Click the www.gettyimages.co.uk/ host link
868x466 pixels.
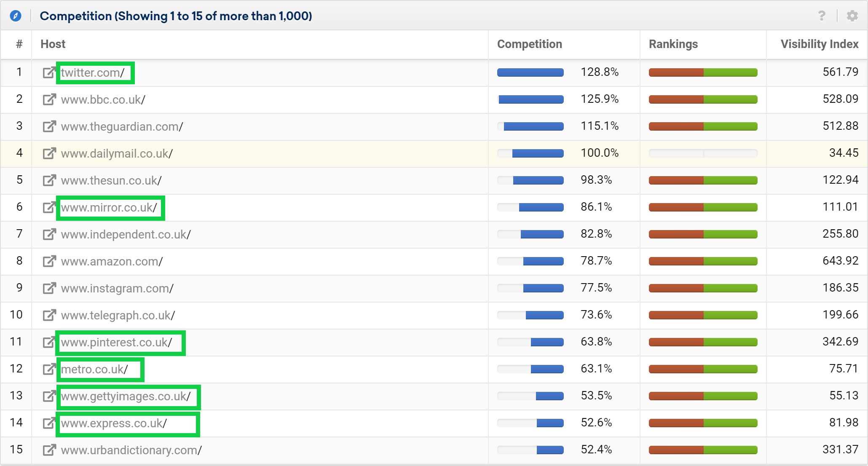coord(126,396)
